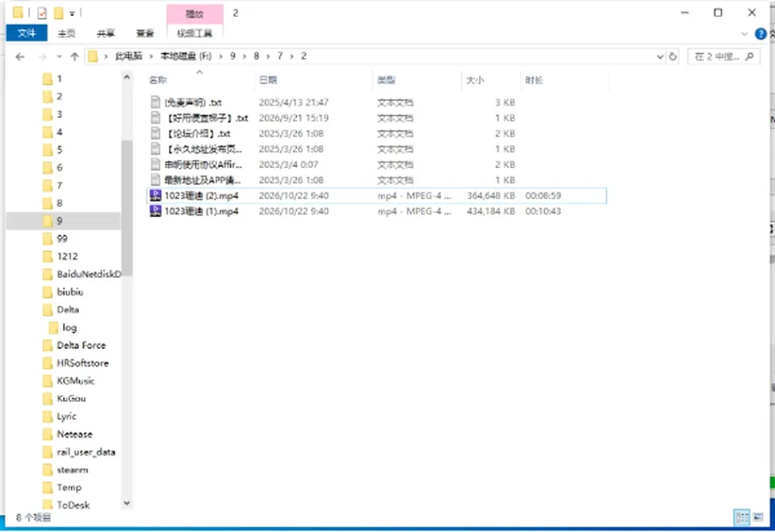
Task: Click the navigation pane scrollbar thumb
Action: pyautogui.click(x=127, y=207)
